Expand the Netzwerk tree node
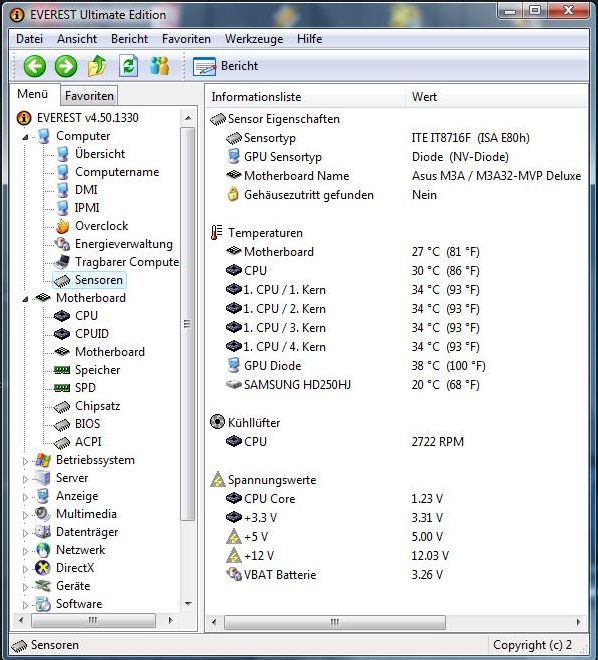Image resolution: width=598 pixels, height=660 pixels. click(x=25, y=551)
